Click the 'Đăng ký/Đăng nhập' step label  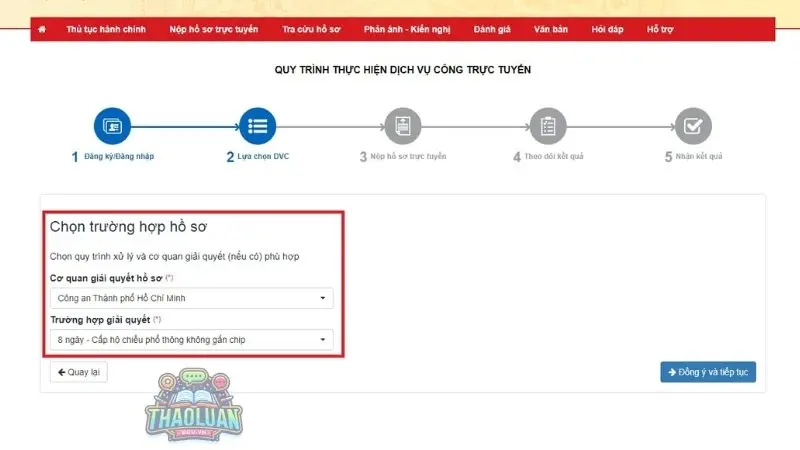click(x=119, y=157)
